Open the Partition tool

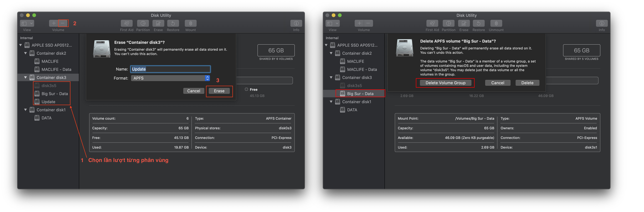click(x=143, y=23)
